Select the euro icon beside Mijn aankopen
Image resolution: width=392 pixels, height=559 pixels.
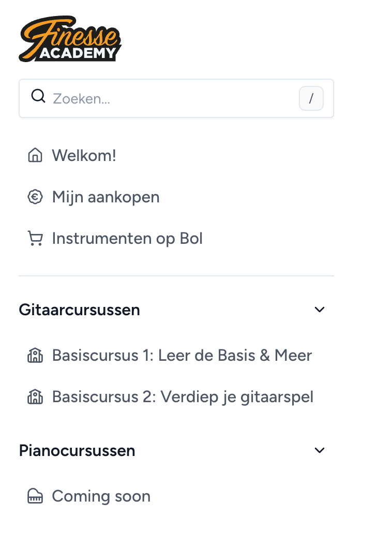point(35,197)
